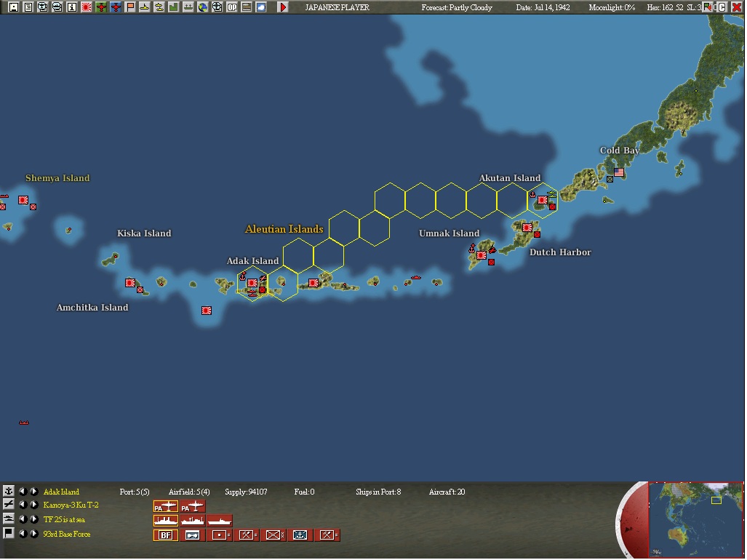The height and width of the screenshot is (560, 747).
Task: Go to previous base before Adak Island
Action: tap(23, 492)
